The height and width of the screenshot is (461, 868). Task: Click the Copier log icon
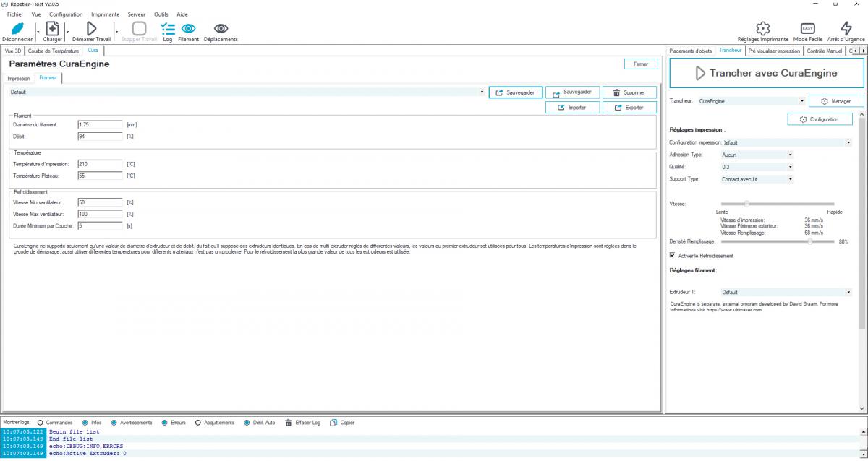point(333,423)
